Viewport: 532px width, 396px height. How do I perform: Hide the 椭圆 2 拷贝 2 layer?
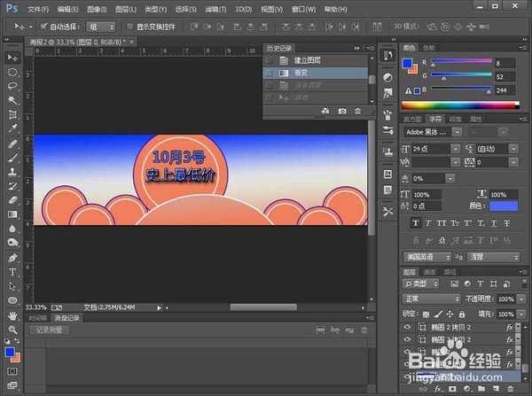point(407,327)
